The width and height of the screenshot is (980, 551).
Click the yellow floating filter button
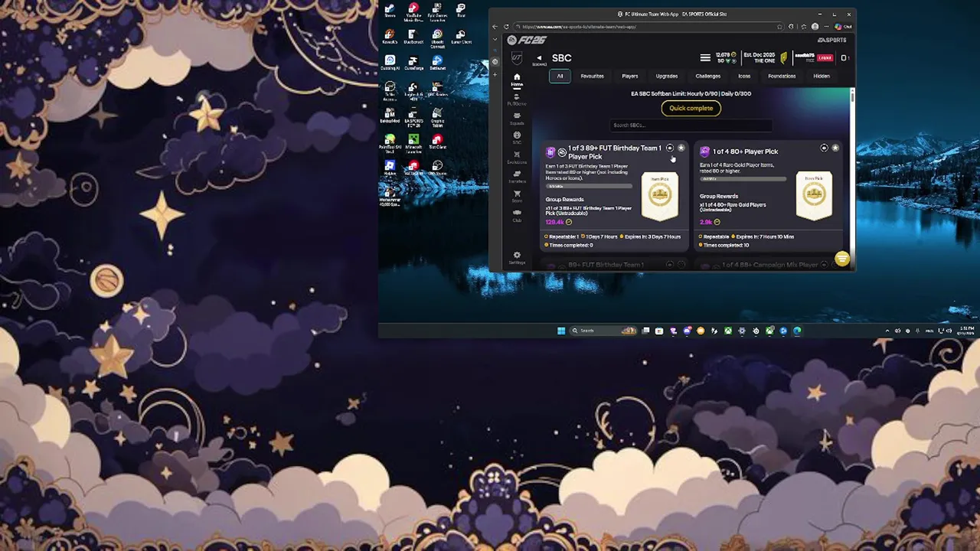(842, 259)
